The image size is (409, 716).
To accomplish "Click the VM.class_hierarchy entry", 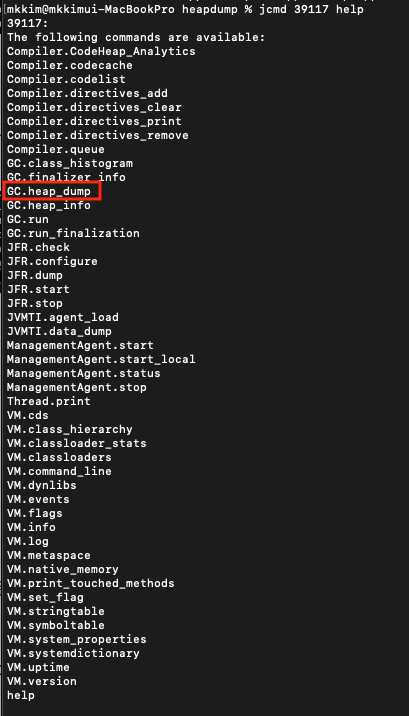I will 70,429.
